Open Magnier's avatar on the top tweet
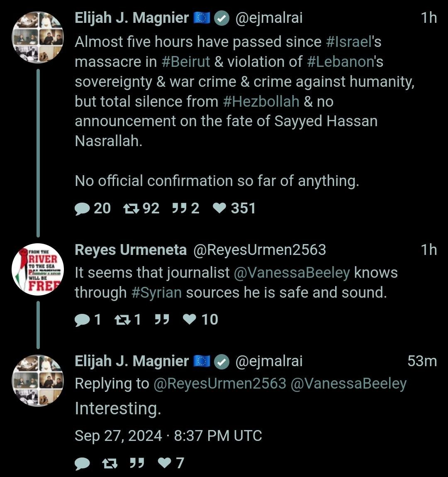 click(x=38, y=38)
